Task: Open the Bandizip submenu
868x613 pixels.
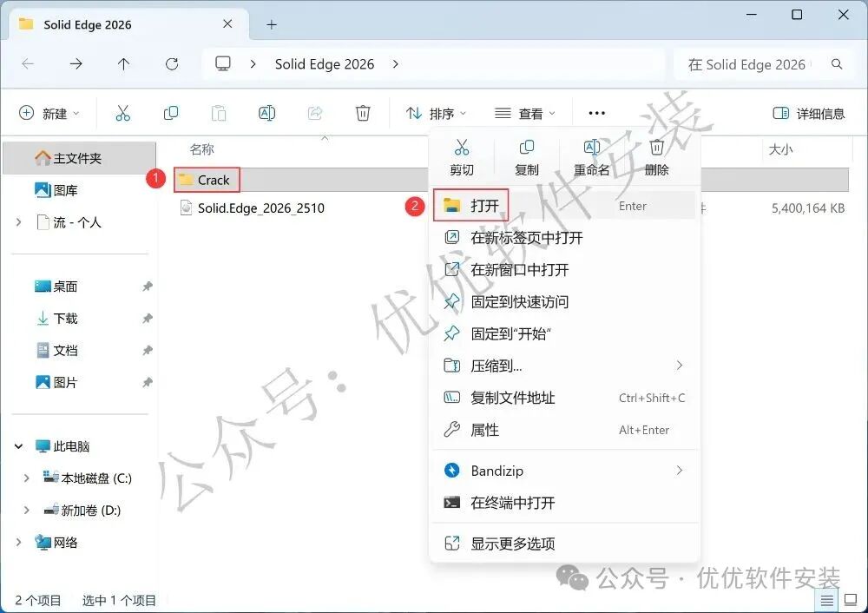Action: coord(565,471)
